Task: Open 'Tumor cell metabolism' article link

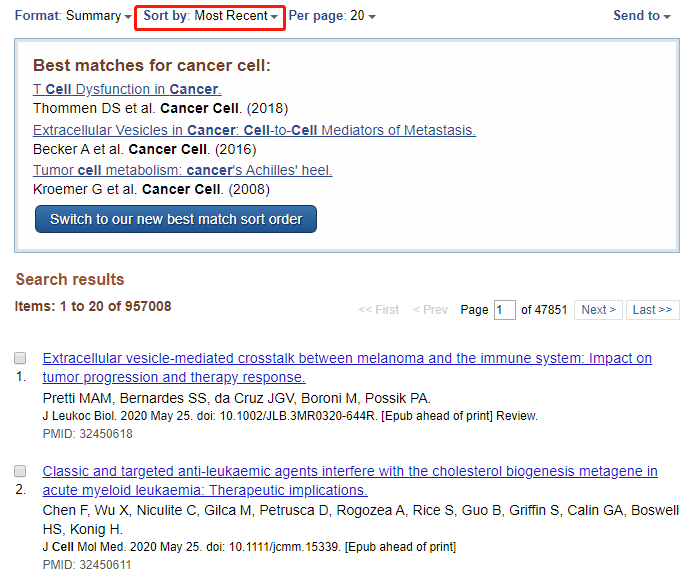Action: (183, 170)
